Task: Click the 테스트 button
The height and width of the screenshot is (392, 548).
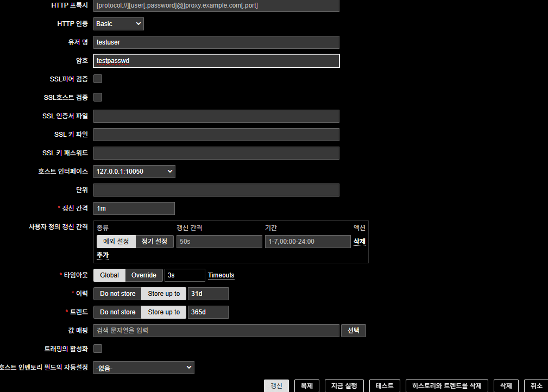Action: 385,385
